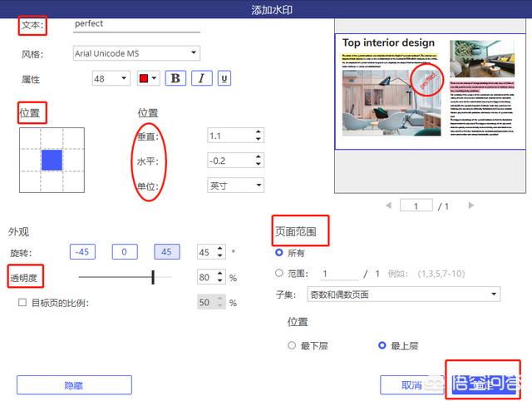Select all pages radio option

coord(279,253)
